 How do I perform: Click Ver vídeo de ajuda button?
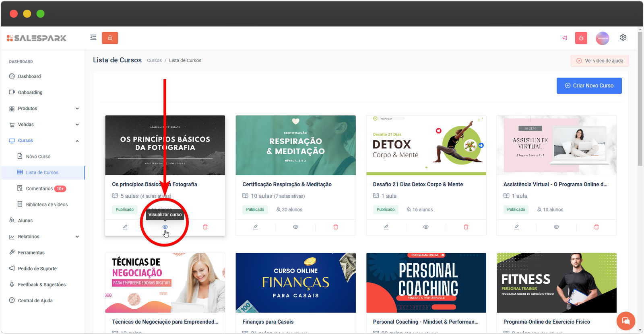click(600, 61)
